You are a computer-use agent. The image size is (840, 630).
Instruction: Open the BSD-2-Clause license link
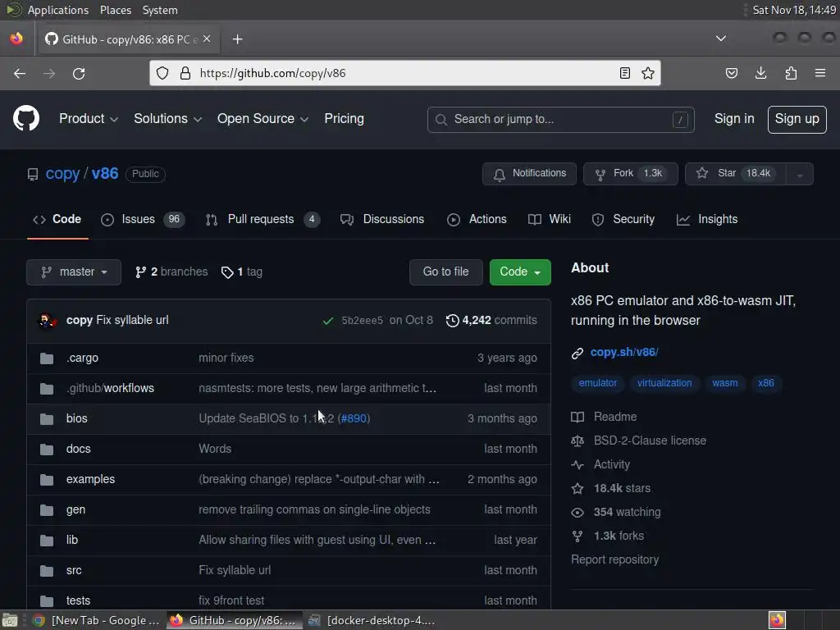pos(650,441)
